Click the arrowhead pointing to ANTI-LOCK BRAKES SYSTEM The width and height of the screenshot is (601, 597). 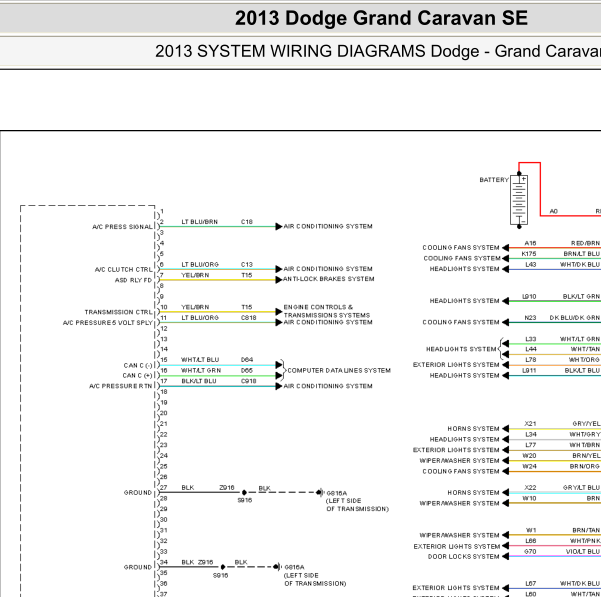point(279,280)
